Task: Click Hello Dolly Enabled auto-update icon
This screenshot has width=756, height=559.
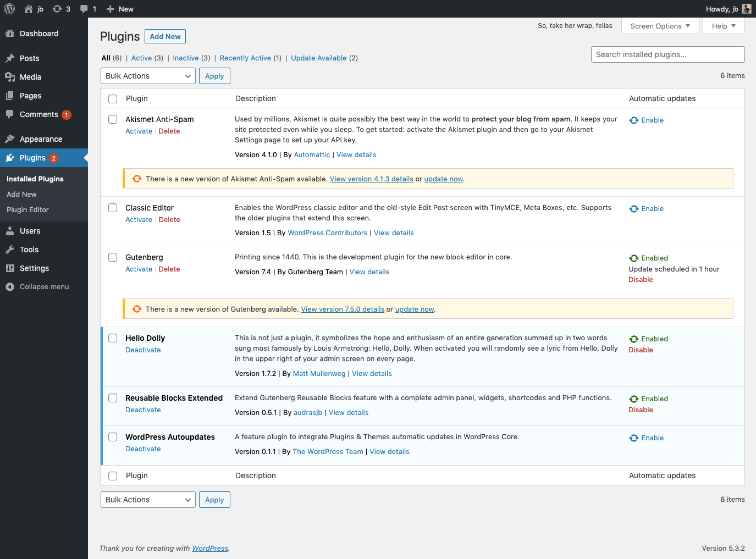Action: (x=634, y=339)
